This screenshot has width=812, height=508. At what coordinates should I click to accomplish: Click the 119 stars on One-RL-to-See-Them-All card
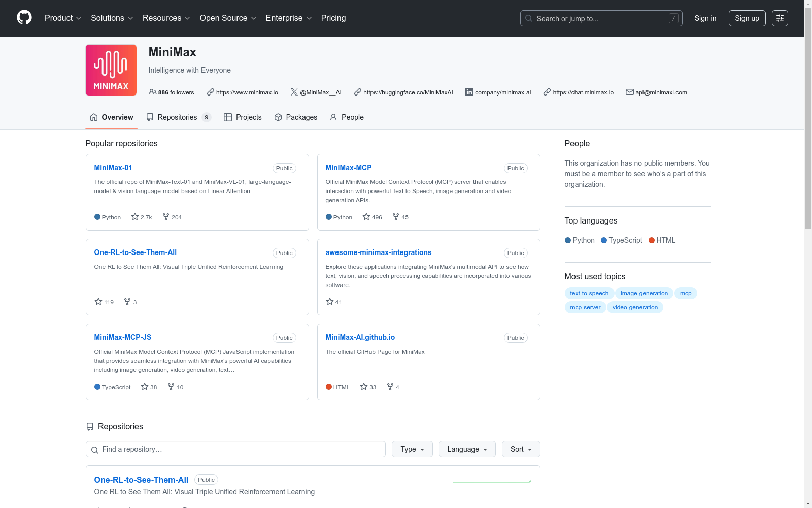104,302
